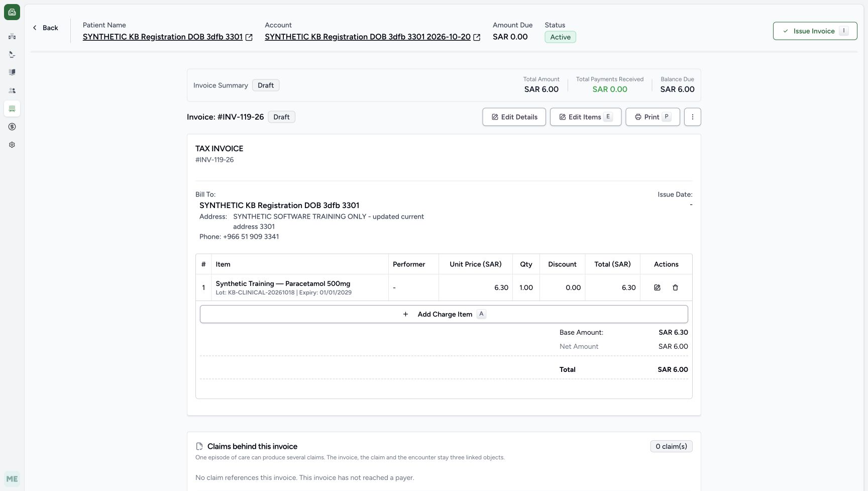Edit the Paracetamol 500mg charge item
Screen dimensions: 868x491
point(657,287)
